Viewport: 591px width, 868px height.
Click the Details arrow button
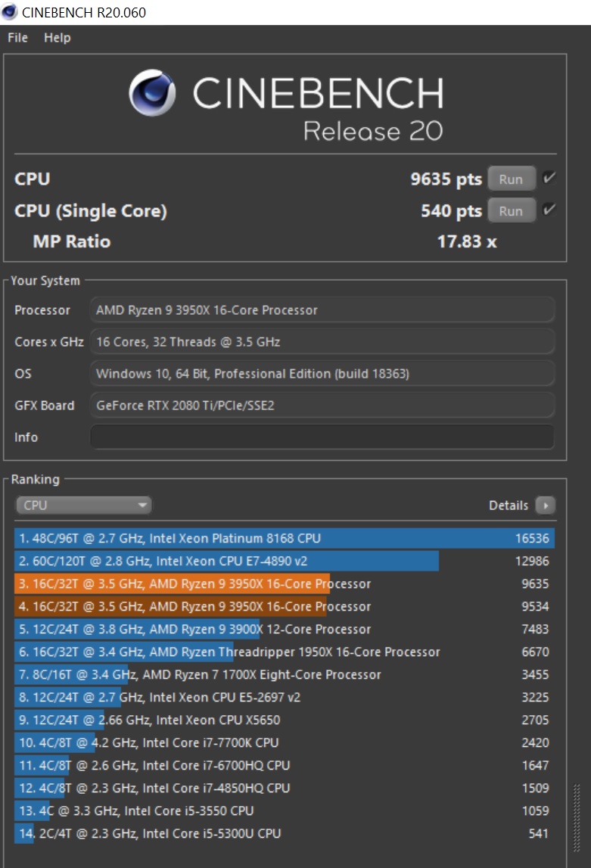pyautogui.click(x=546, y=505)
